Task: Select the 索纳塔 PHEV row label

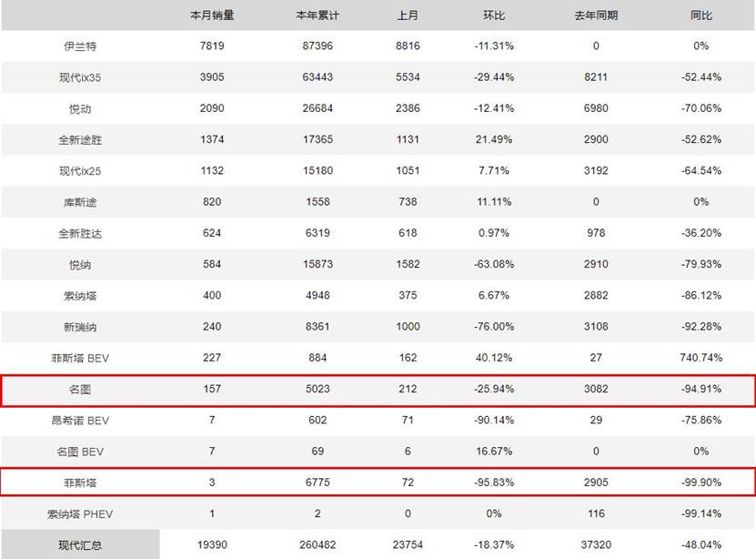Action: (80, 514)
